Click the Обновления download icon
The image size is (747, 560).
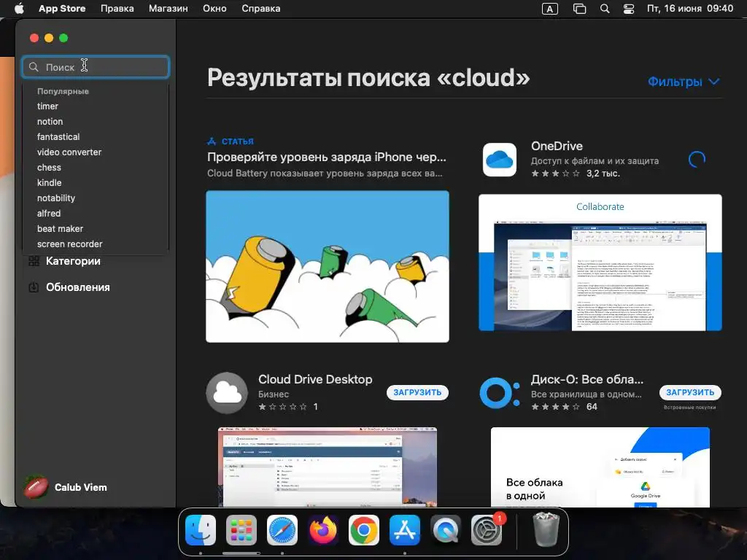(x=34, y=287)
